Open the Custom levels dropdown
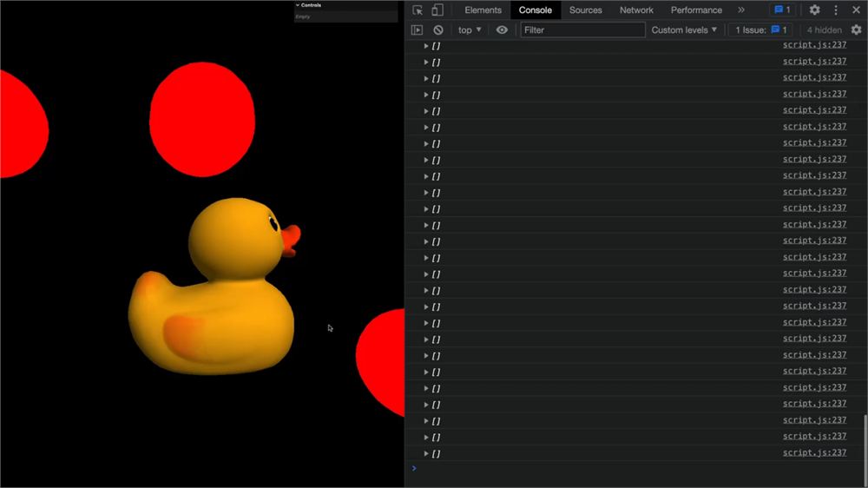The height and width of the screenshot is (488, 868). [x=684, y=30]
